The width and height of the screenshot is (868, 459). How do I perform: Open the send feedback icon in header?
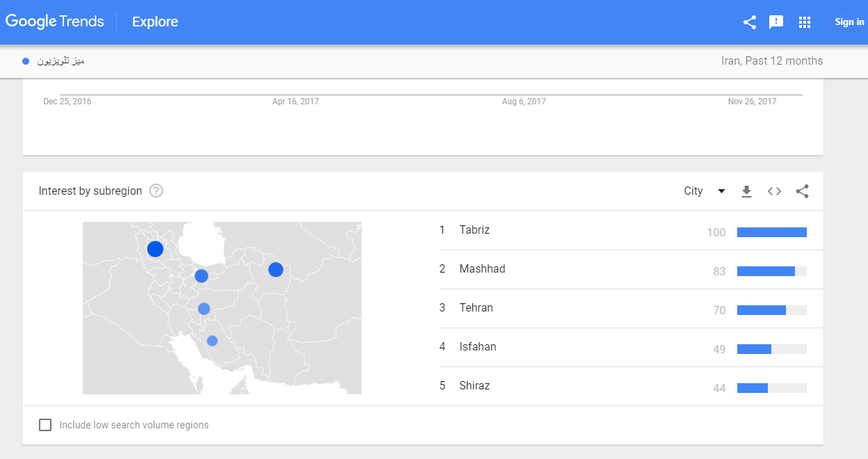coord(776,22)
